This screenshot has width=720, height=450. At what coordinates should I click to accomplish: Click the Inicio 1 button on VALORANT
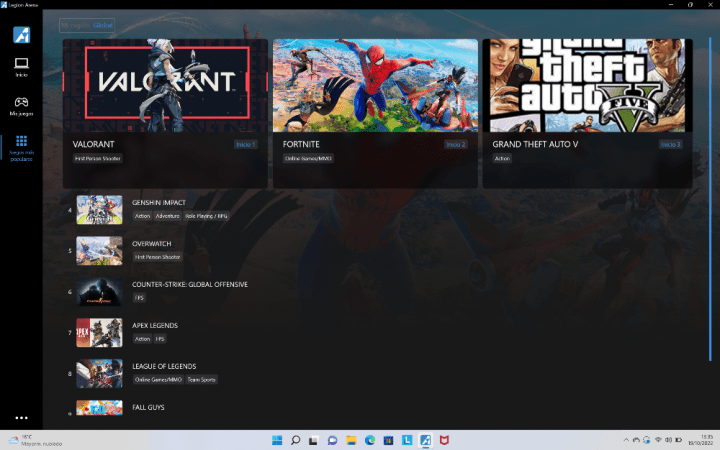click(x=246, y=145)
